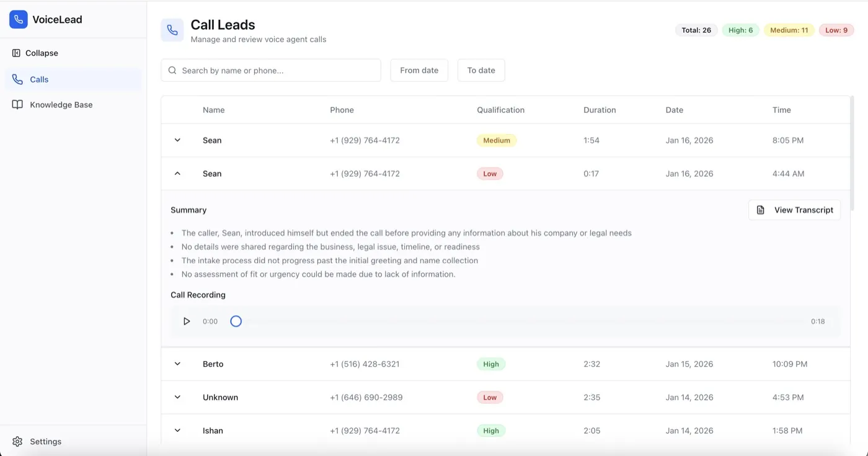
Task: Click the Qualification column header
Action: [x=500, y=110]
